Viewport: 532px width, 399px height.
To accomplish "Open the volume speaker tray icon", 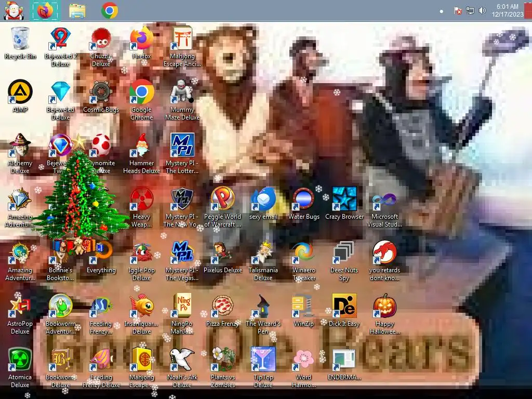I will [482, 10].
